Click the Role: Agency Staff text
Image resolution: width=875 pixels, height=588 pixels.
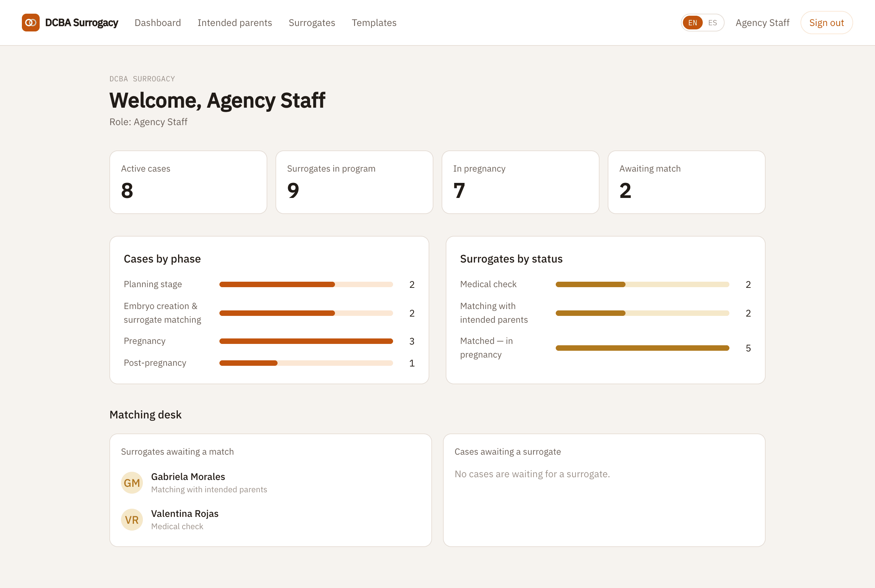coord(148,122)
